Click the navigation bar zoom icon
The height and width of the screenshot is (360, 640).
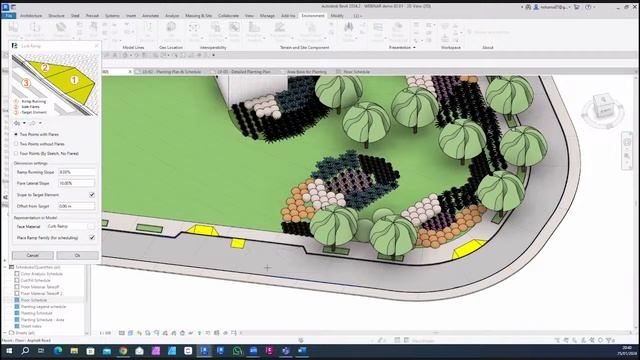(x=627, y=156)
